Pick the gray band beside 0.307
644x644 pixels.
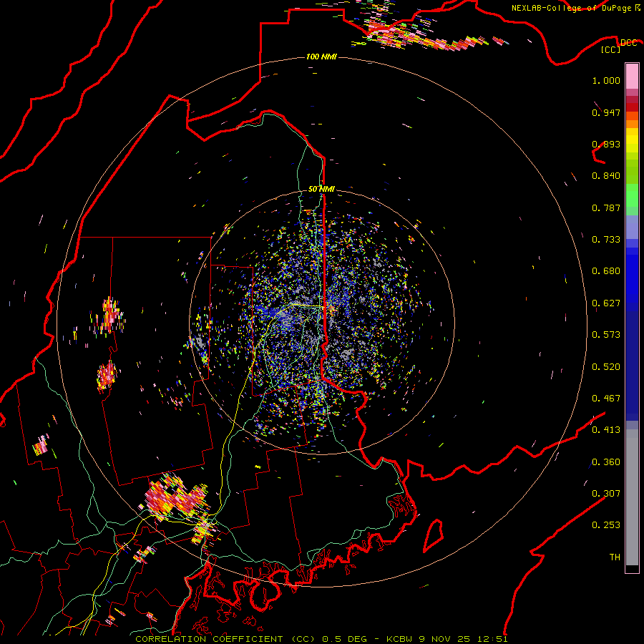point(632,497)
